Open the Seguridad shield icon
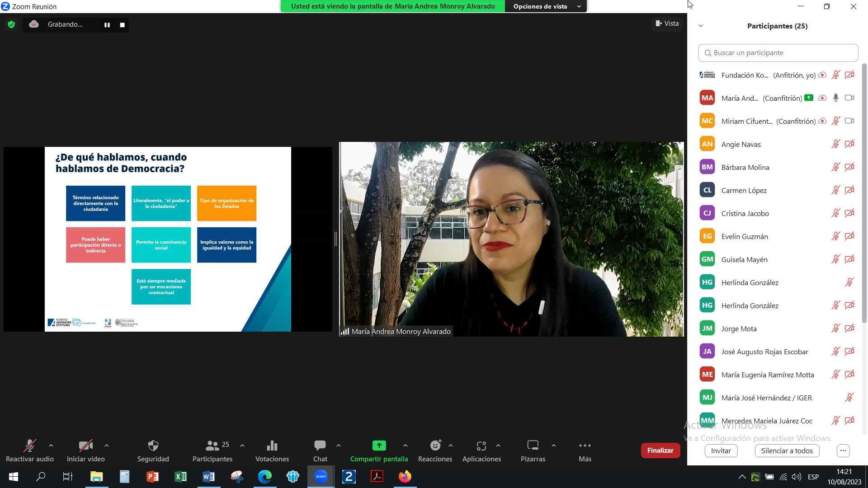Viewport: 868px width, 488px height. [153, 446]
